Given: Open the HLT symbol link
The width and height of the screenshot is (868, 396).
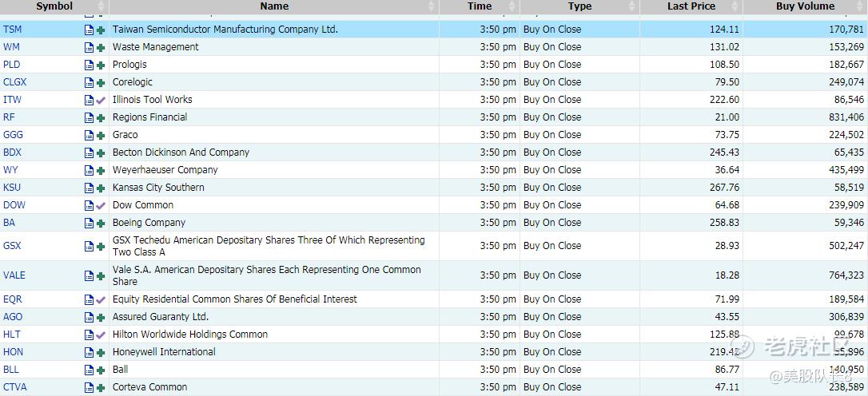Looking at the screenshot, I should pos(12,335).
